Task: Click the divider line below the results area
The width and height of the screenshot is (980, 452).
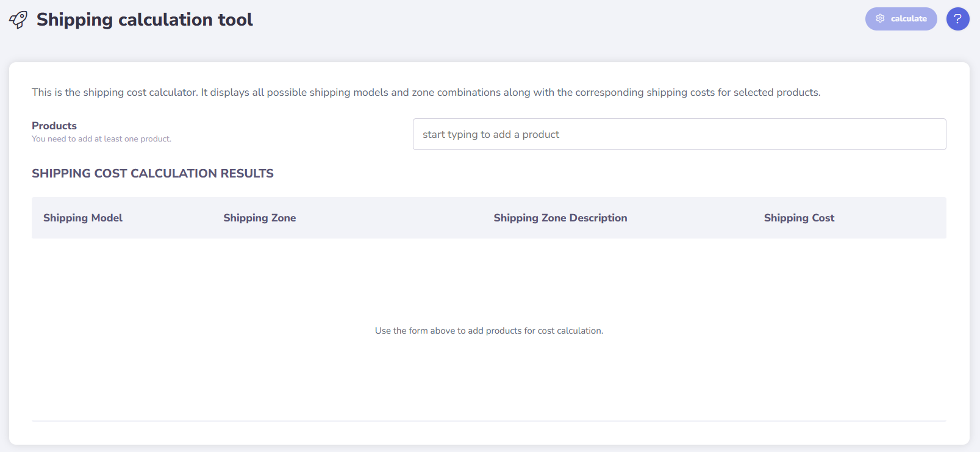Action: pyautogui.click(x=488, y=421)
